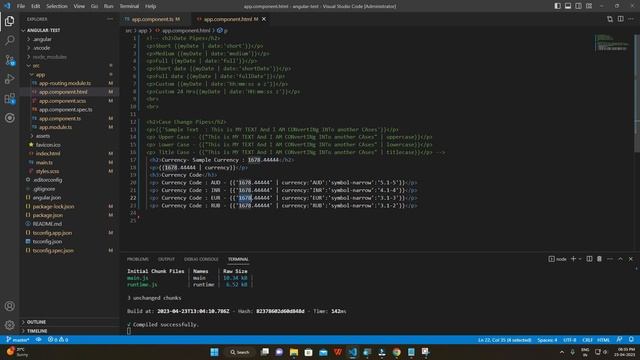Open app-routing.module.ts in explorer

(65, 83)
